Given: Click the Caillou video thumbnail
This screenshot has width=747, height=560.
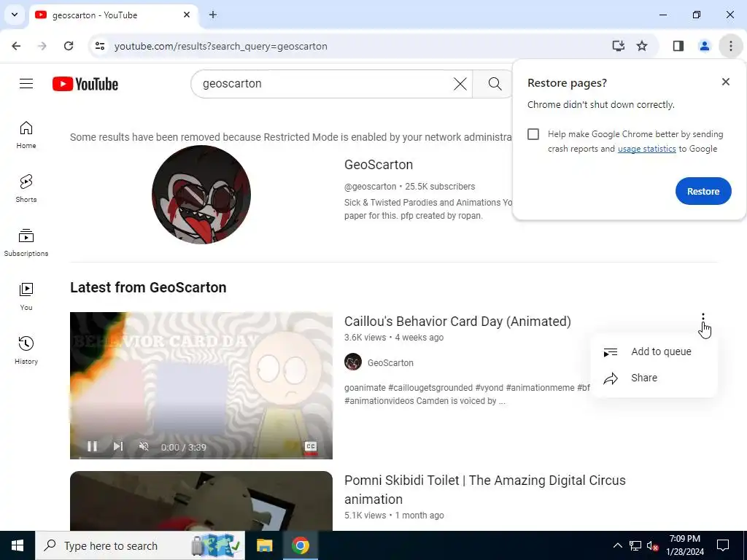Looking at the screenshot, I should pyautogui.click(x=201, y=386).
